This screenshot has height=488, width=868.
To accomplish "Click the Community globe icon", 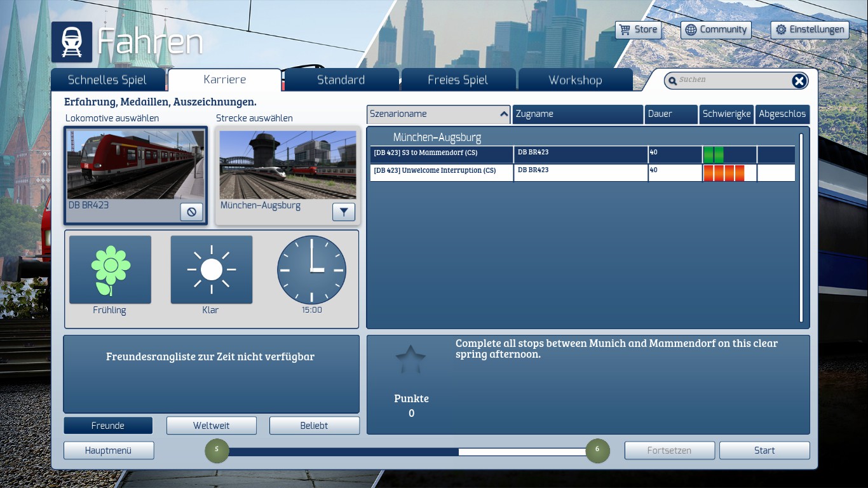I will pyautogui.click(x=691, y=30).
